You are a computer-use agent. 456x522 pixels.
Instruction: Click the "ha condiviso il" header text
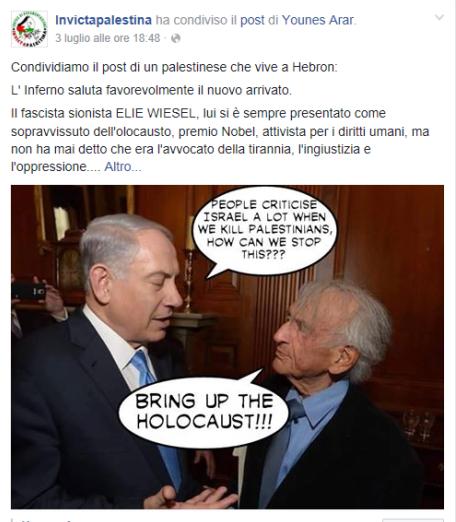pos(196,20)
